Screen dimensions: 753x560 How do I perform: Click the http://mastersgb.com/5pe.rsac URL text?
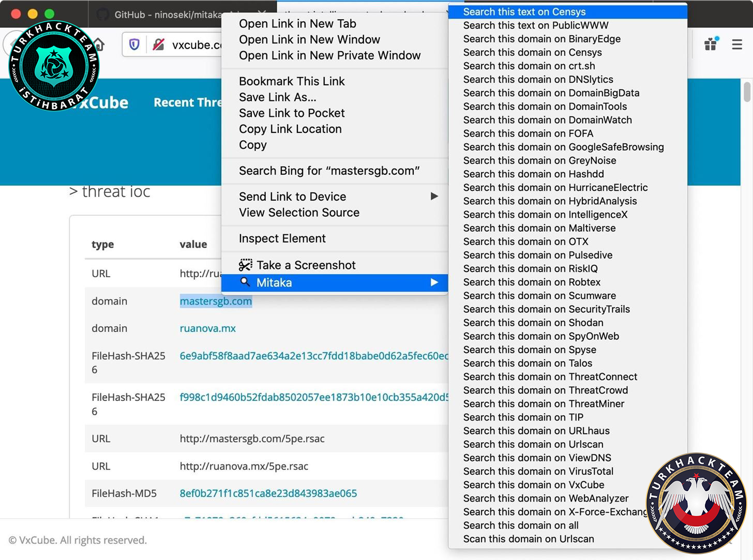(252, 438)
